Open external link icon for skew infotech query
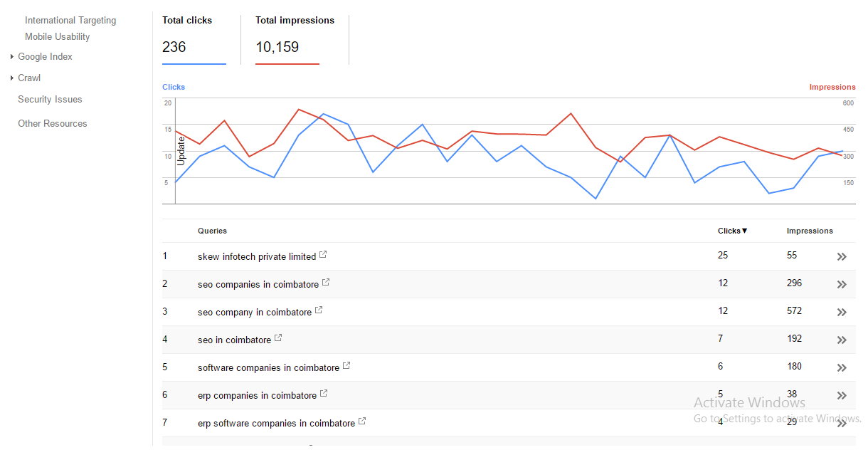The height and width of the screenshot is (450, 868). point(323,255)
